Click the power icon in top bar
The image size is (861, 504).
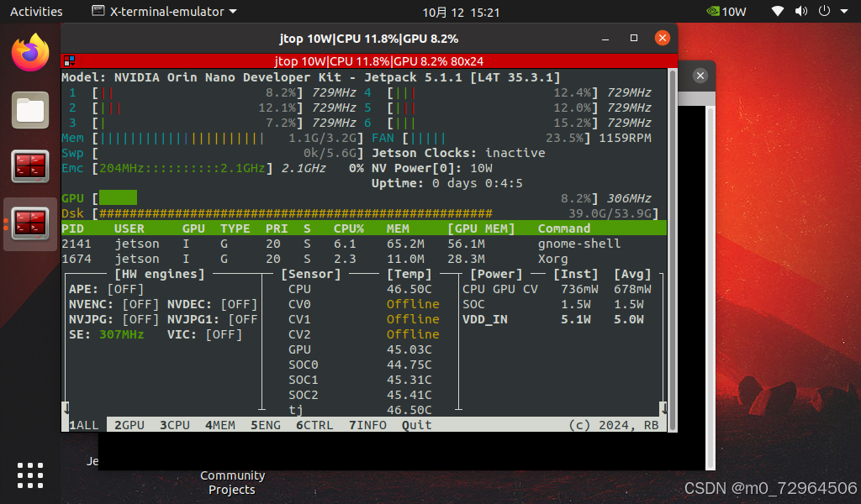(x=824, y=11)
